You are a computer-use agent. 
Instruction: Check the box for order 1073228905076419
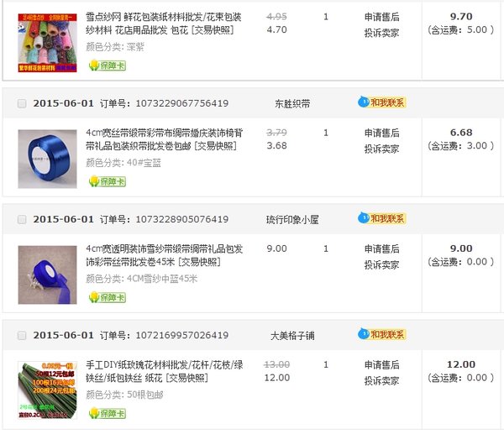22,219
